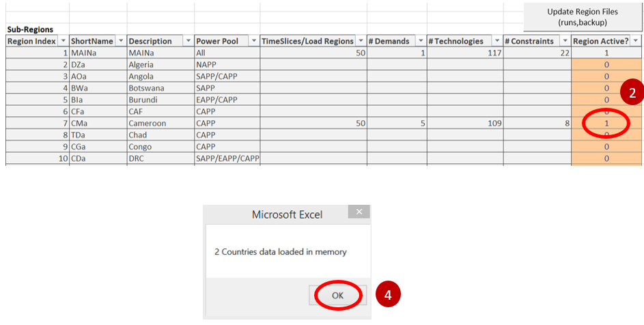The width and height of the screenshot is (644, 325).
Task: Select the 8 constraints cell for Cameroon
Action: [x=537, y=124]
